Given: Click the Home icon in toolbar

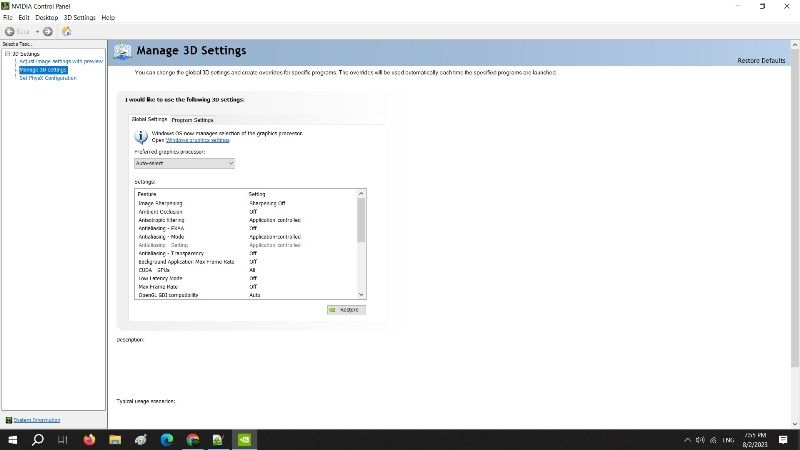Looking at the screenshot, I should coord(66,32).
